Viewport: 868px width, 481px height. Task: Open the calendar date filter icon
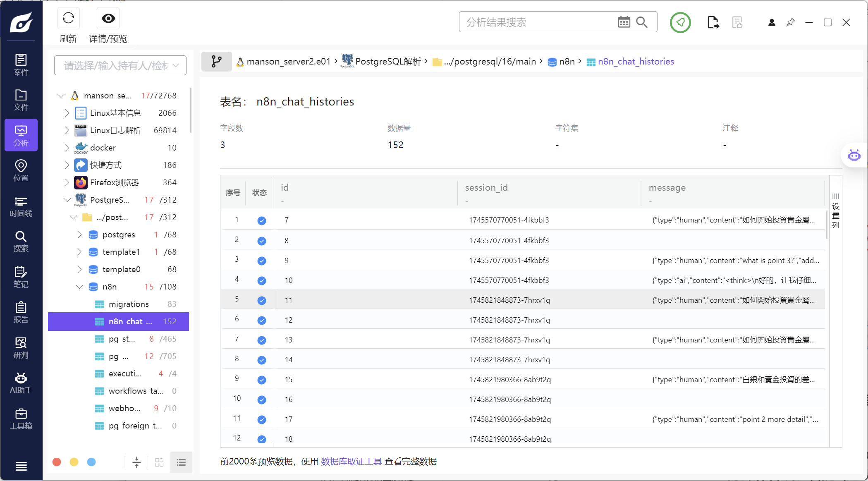(624, 22)
